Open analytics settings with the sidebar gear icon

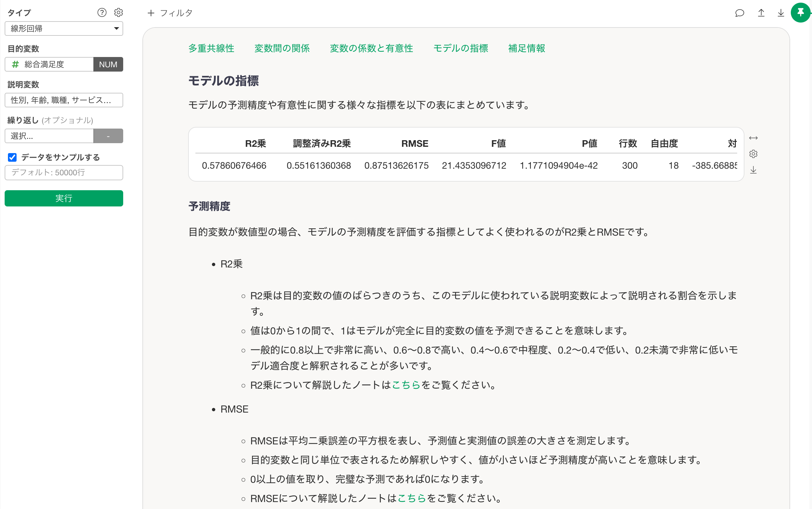[118, 13]
